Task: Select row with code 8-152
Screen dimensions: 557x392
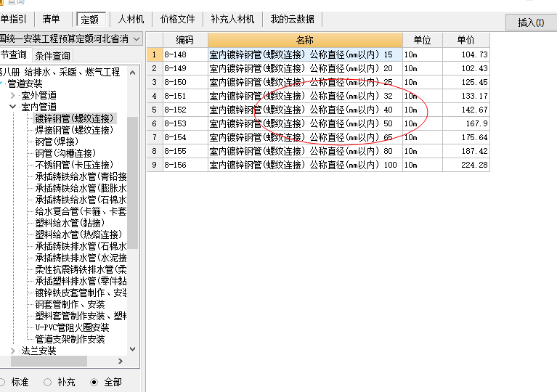Action: coord(318,110)
